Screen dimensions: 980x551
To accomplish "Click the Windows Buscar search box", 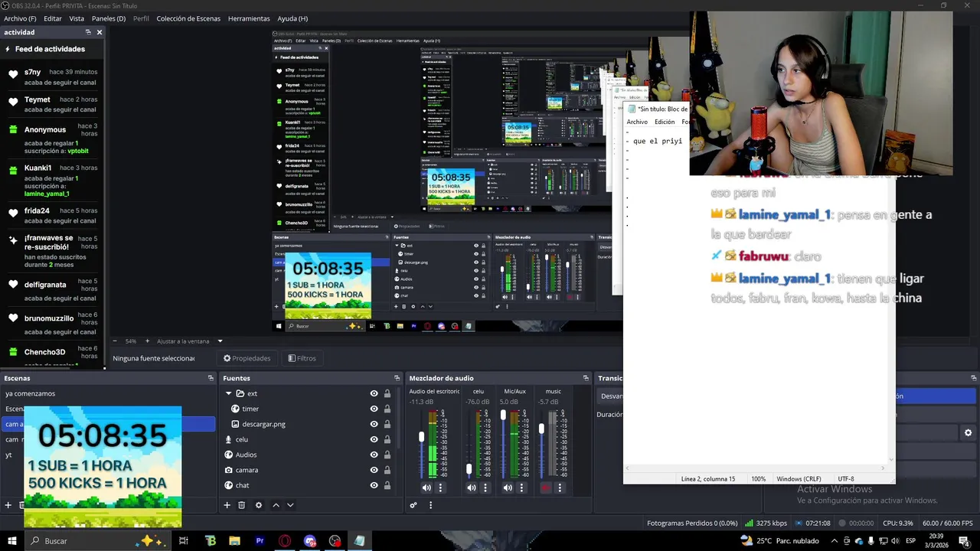I will [x=98, y=541].
